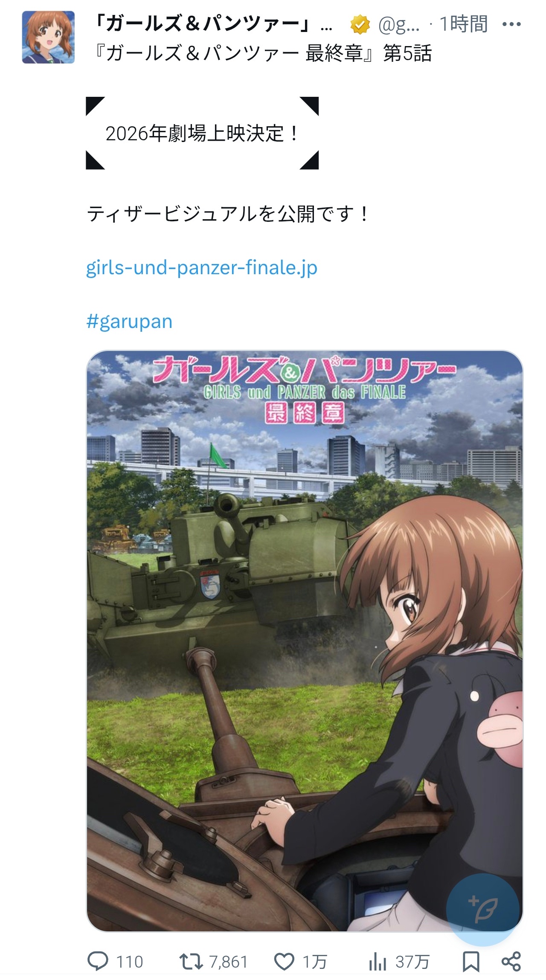View post analytics bar chart icon

point(378,962)
